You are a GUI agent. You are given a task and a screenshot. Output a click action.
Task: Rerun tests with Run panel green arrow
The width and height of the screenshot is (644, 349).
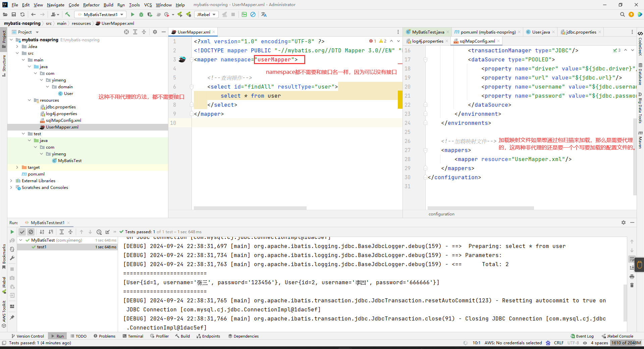[x=12, y=232]
